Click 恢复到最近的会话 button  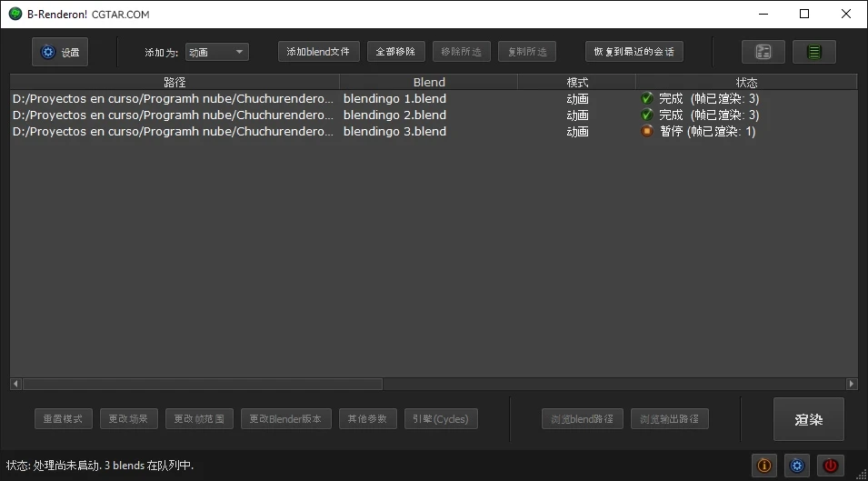634,52
